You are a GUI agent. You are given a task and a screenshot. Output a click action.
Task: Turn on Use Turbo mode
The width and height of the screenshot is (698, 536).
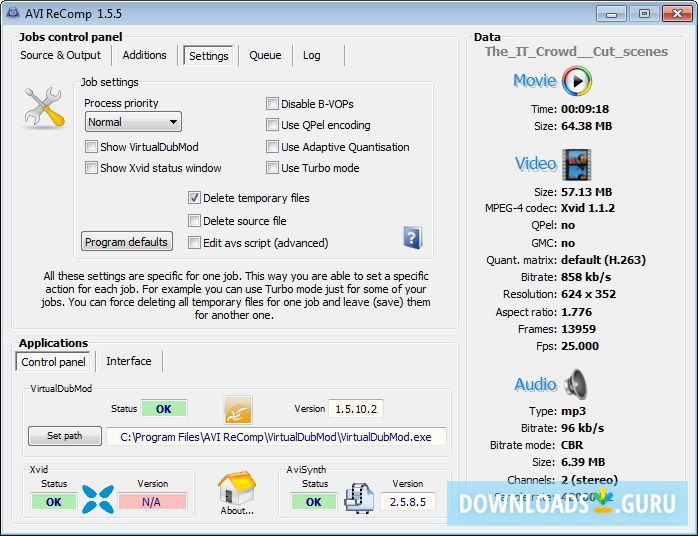[x=272, y=168]
